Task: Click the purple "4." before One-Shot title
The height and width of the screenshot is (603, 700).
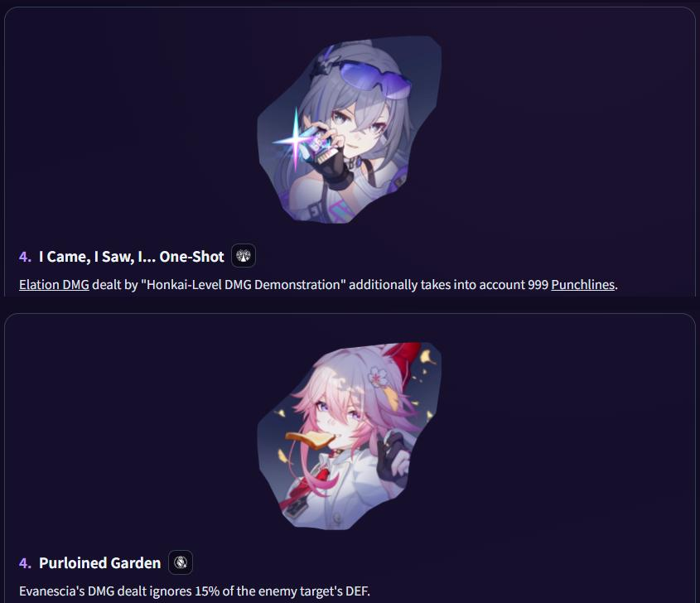Action: [x=25, y=257]
